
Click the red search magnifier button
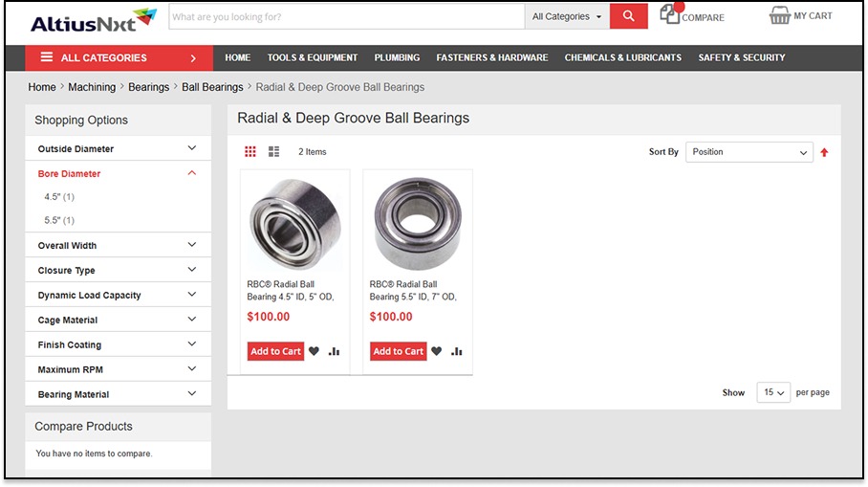click(x=628, y=16)
